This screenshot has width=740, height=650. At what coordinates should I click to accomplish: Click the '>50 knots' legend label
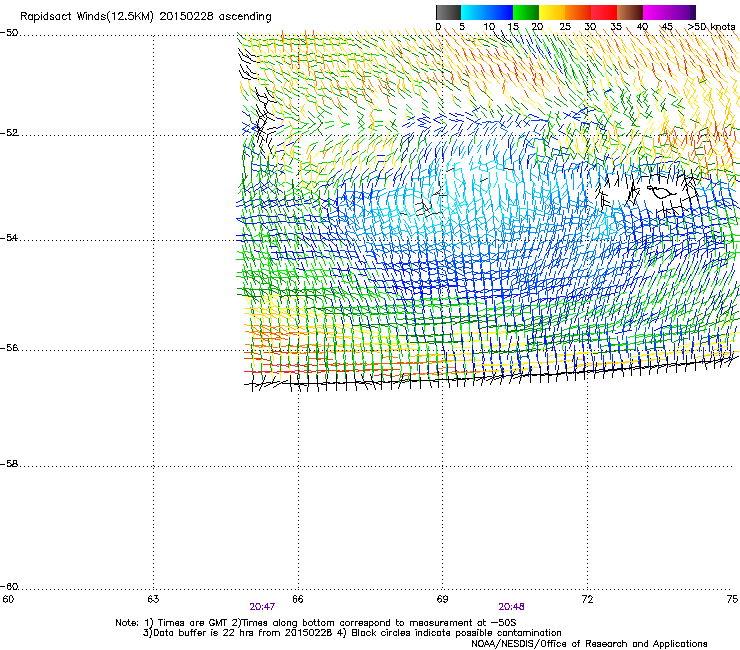pyautogui.click(x=711, y=27)
